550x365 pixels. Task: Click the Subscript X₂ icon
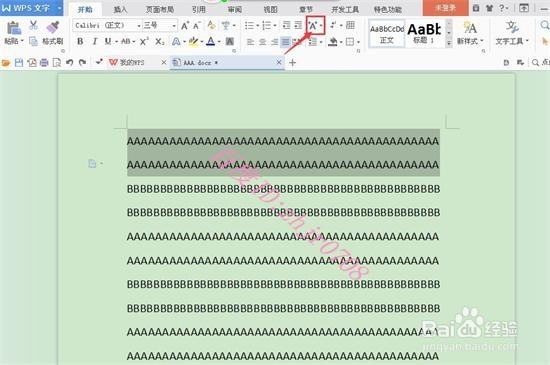[160, 42]
